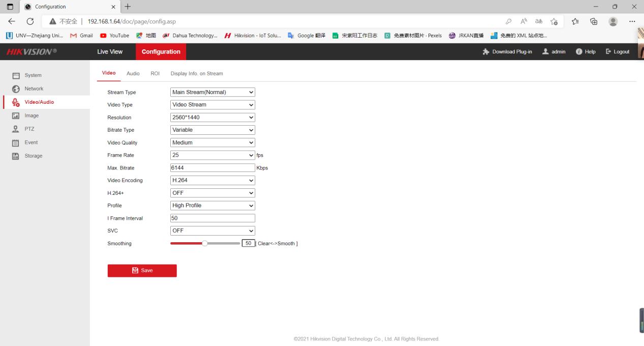Open the browser Collections icon

coord(594,21)
